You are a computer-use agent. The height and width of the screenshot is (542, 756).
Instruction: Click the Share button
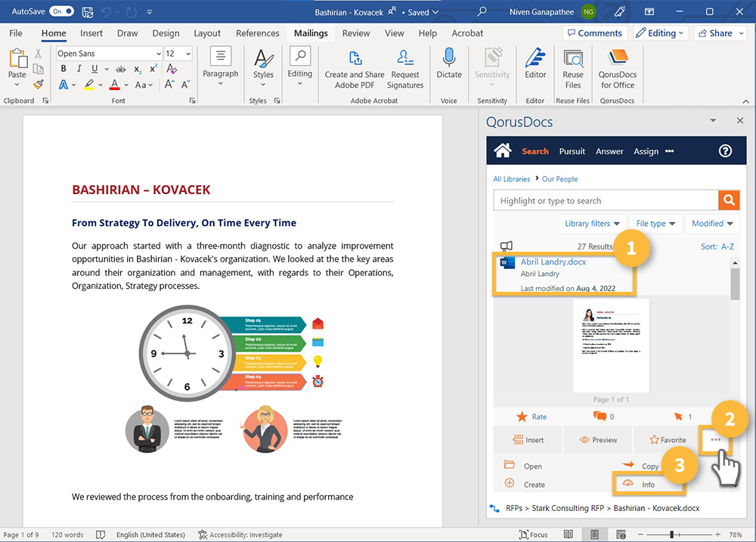(x=720, y=33)
